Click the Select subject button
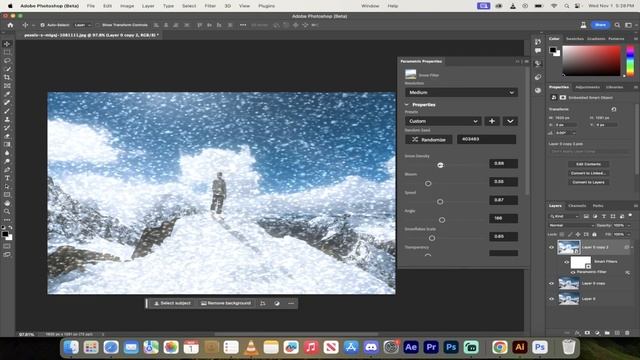This screenshot has height=360, width=640. 172,303
